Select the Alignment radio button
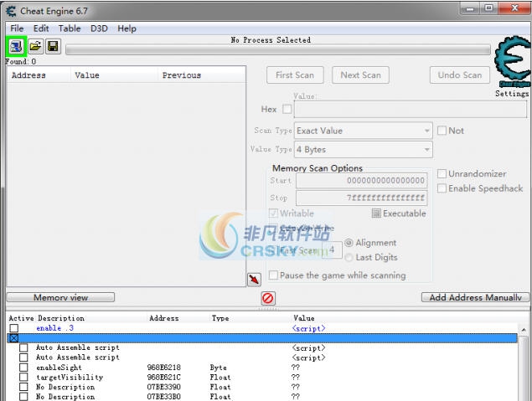 (x=349, y=244)
